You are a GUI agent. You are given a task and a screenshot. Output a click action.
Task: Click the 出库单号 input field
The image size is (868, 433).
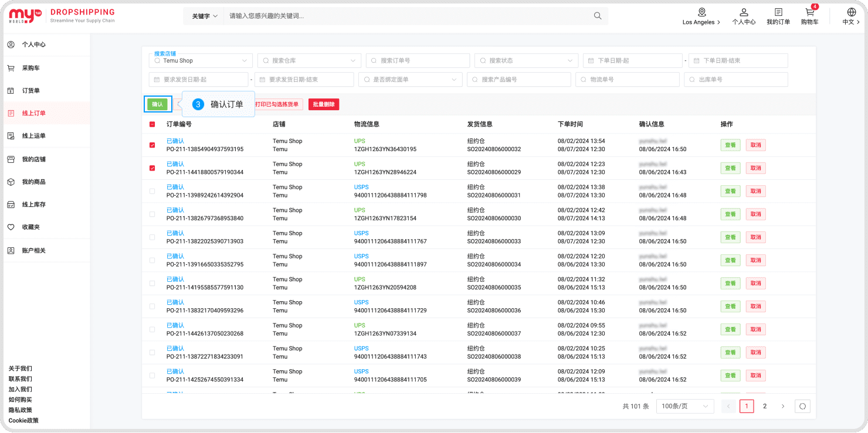[735, 80]
